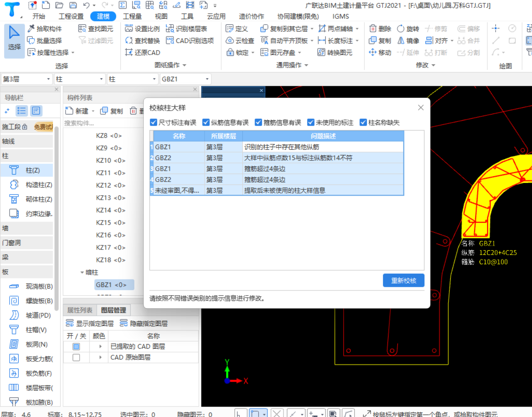Toggle 未使用的标注 checkbox

click(311, 122)
